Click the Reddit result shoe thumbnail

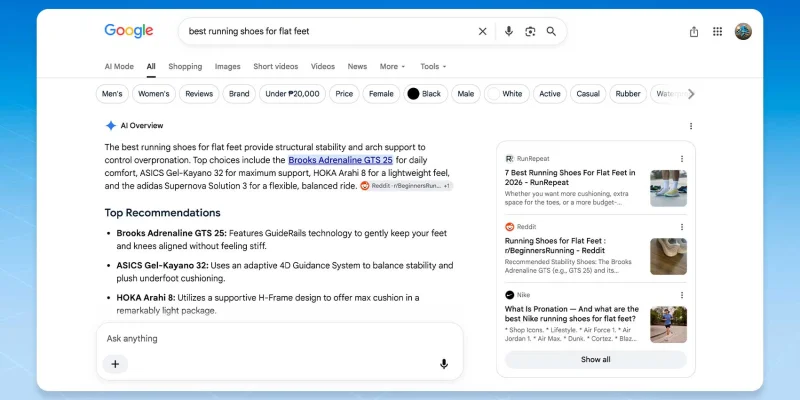pyautogui.click(x=668, y=257)
